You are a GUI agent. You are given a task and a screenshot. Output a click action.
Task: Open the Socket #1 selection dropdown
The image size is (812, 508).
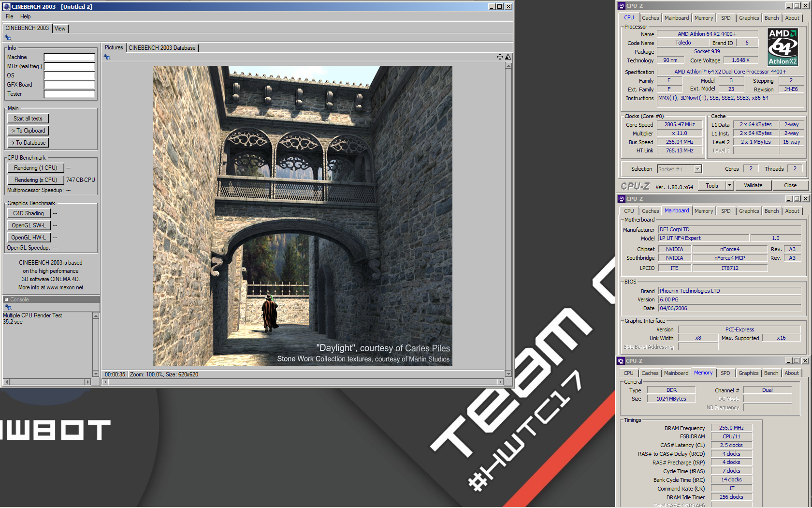[x=697, y=169]
